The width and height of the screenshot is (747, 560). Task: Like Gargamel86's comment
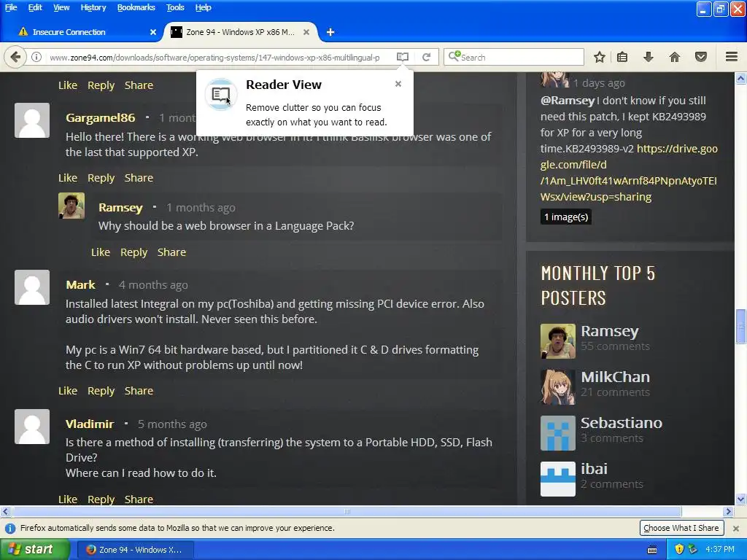click(x=67, y=178)
